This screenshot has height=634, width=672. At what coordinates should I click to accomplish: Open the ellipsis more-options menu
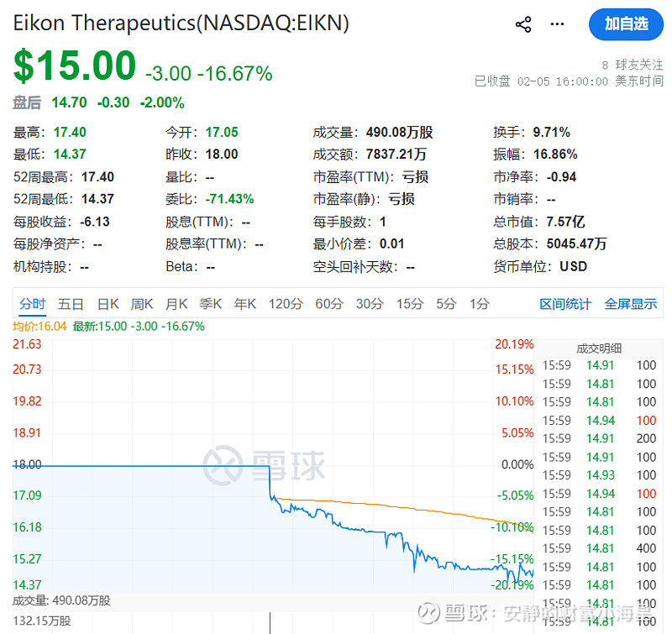point(556,24)
